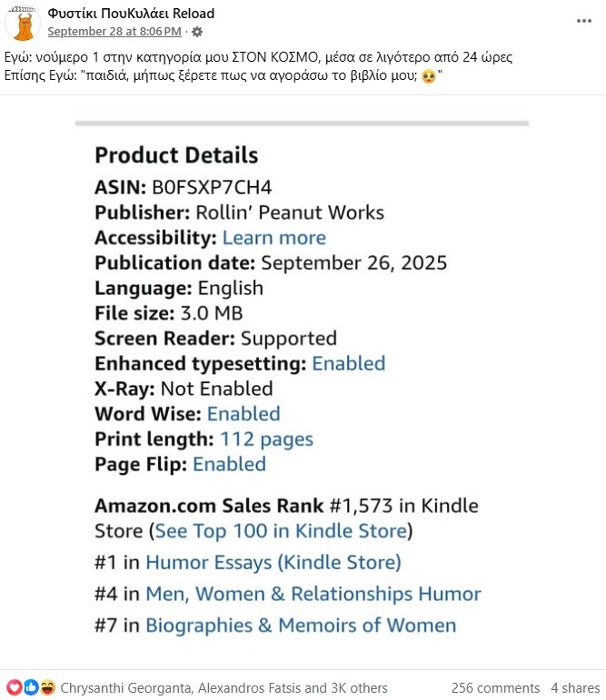Click the blue like reaction icon
The width and height of the screenshot is (606, 700).
pos(30,687)
